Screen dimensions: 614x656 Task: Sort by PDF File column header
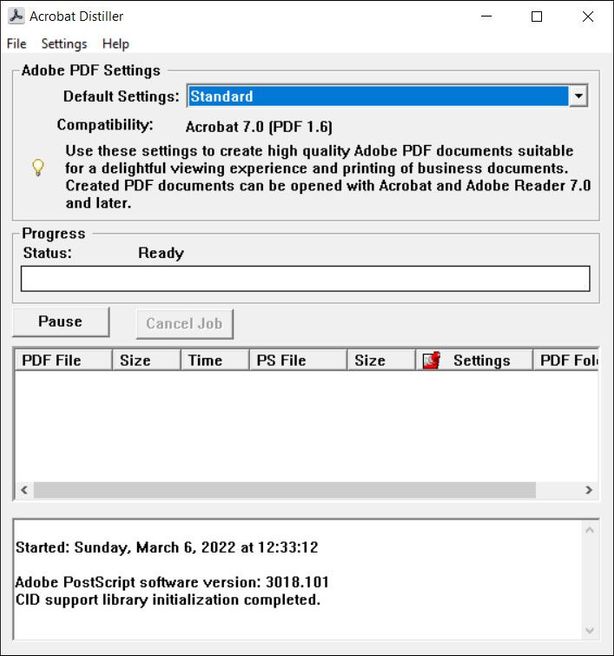[x=64, y=360]
